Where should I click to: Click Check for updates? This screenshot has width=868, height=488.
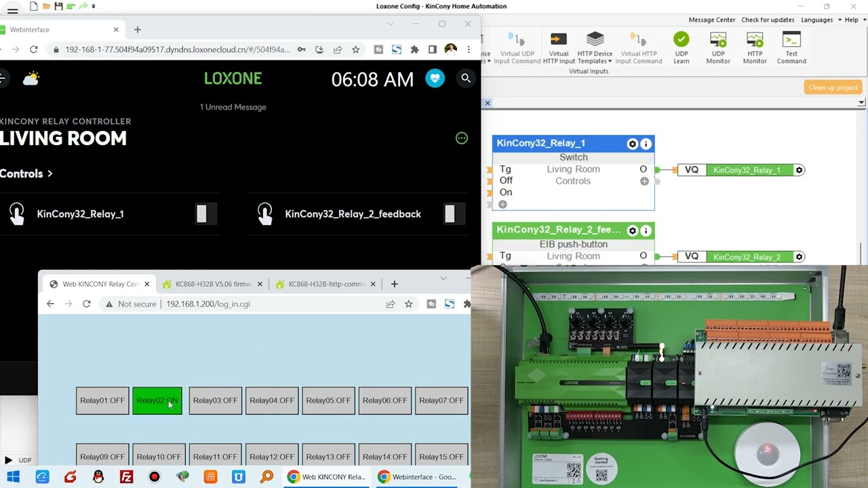[x=768, y=20]
